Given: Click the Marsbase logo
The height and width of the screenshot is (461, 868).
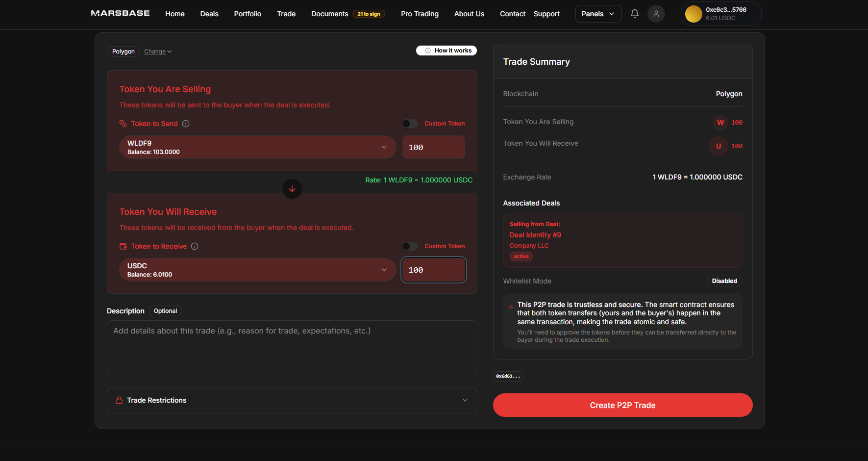Looking at the screenshot, I should (120, 13).
